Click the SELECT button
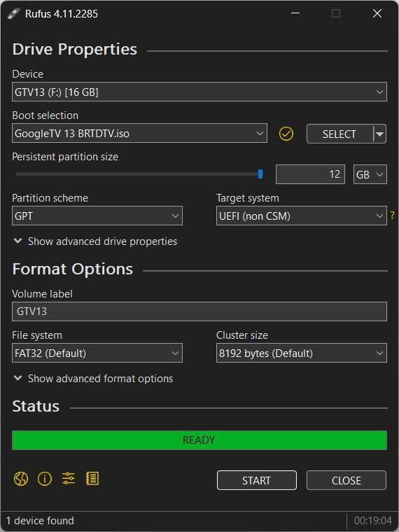The height and width of the screenshot is (532, 399). coord(339,134)
